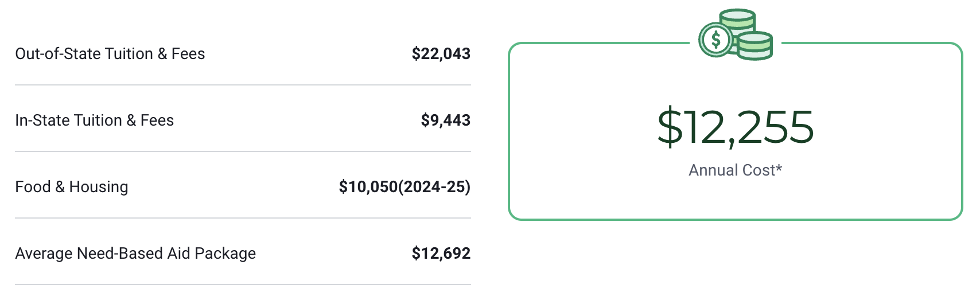This screenshot has width=980, height=288.
Task: Click the $12,692 aid package amount
Action: [x=441, y=254]
